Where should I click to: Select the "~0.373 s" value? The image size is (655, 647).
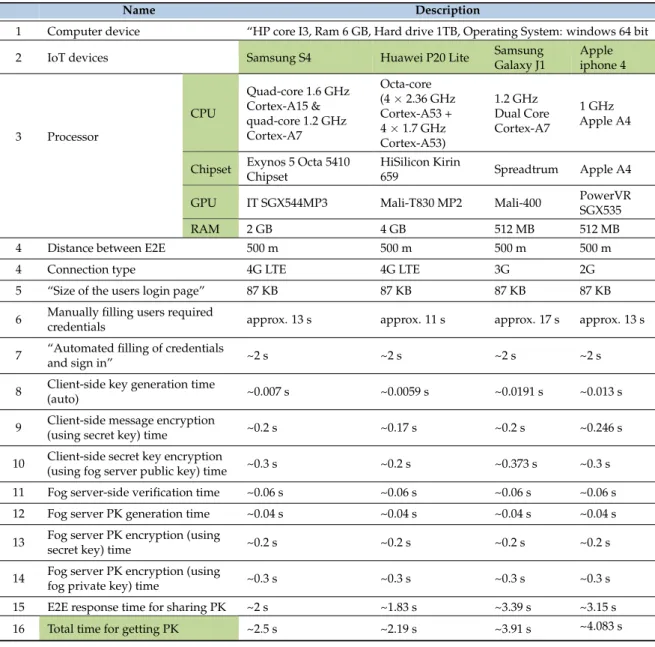[x=515, y=464]
